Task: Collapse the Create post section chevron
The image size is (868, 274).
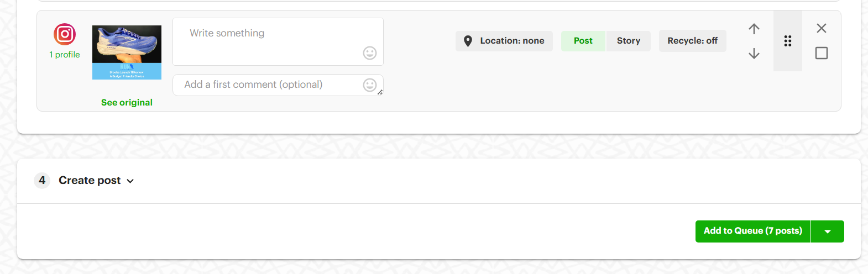Action: (130, 181)
